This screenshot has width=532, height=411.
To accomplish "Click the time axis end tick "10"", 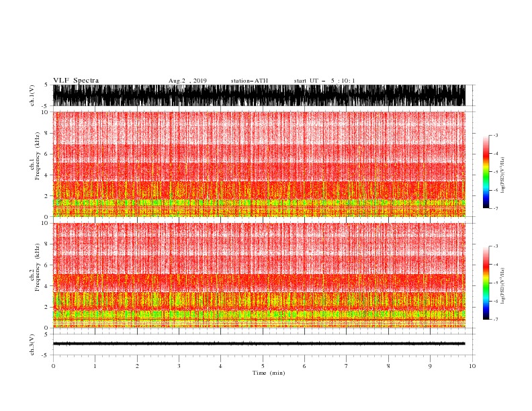I will [472, 366].
